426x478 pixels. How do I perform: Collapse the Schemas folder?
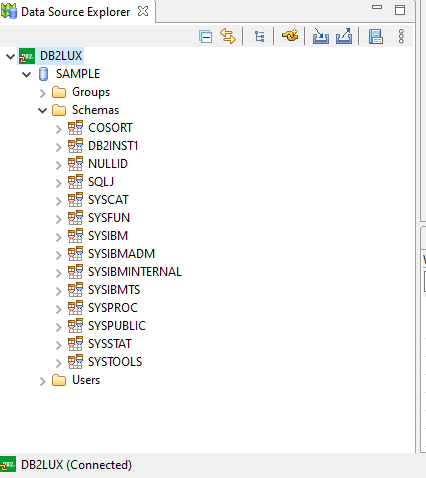coord(43,110)
